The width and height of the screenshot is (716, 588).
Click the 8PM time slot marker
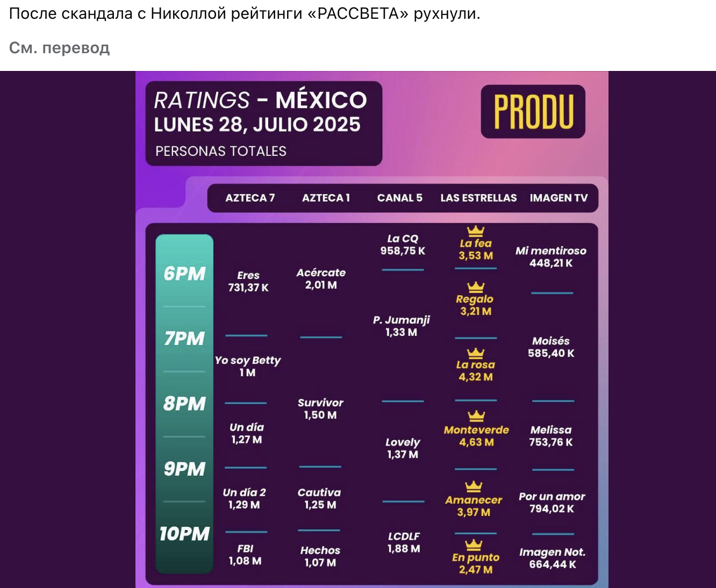(184, 404)
